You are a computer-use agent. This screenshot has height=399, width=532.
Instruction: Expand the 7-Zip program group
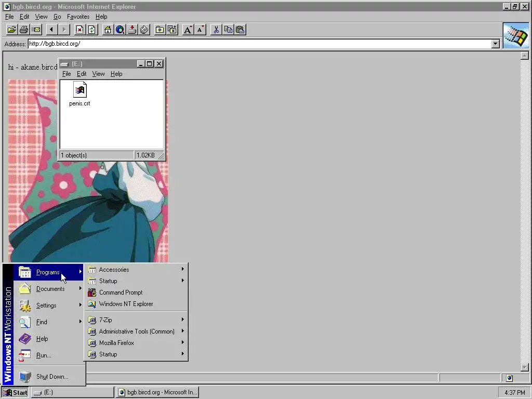(x=136, y=320)
